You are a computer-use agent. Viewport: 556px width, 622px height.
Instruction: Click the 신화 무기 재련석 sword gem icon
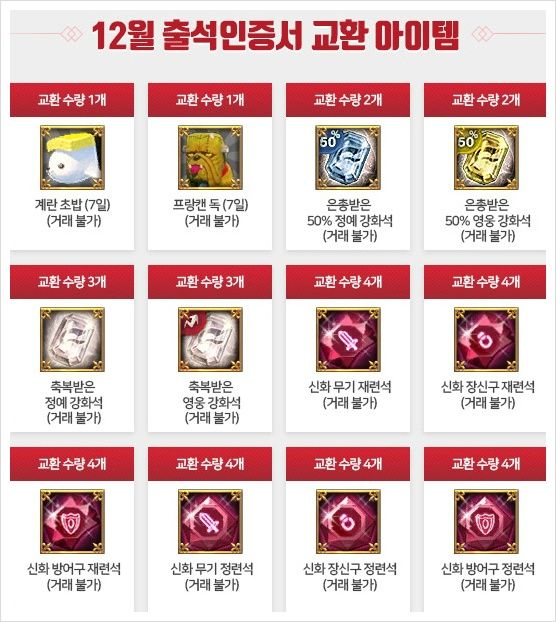pos(348,340)
